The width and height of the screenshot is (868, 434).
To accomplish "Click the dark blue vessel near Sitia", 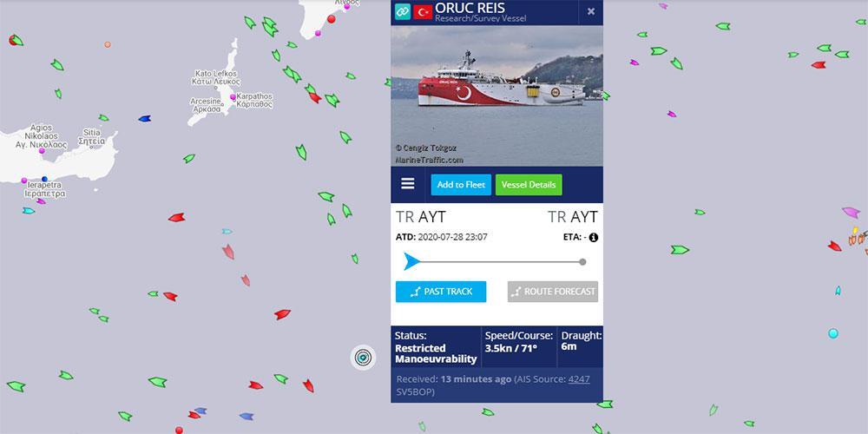I will click(144, 118).
